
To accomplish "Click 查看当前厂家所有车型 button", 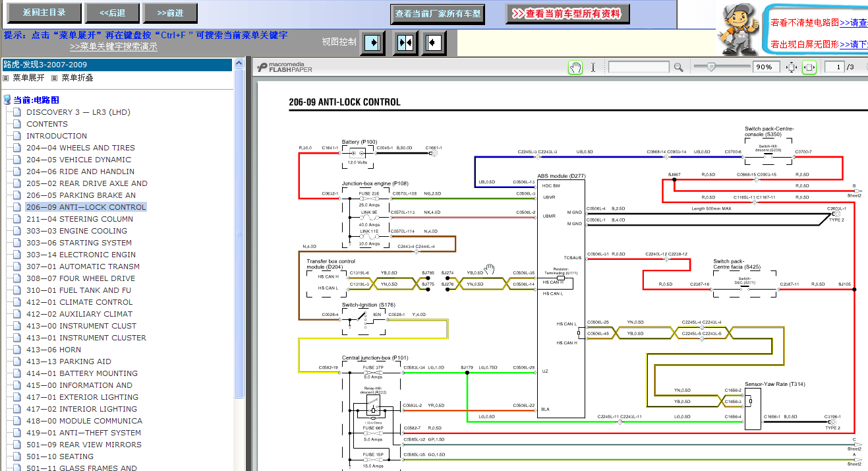I will coord(438,13).
